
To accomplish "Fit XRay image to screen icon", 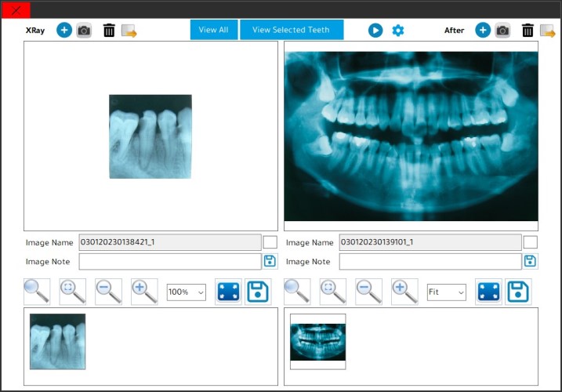I will (228, 292).
